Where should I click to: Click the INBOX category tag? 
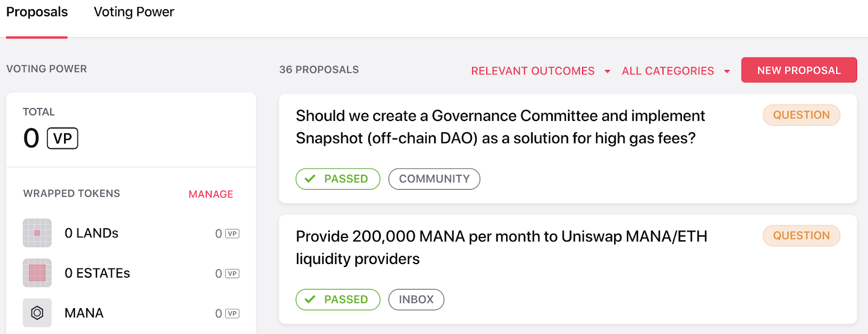[x=416, y=299]
